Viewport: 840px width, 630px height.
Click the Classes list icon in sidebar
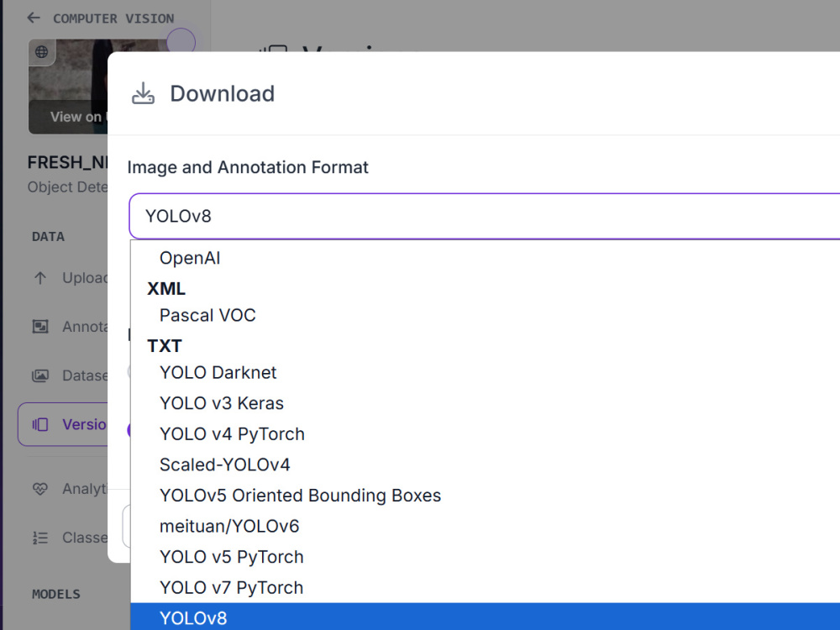[x=40, y=538]
